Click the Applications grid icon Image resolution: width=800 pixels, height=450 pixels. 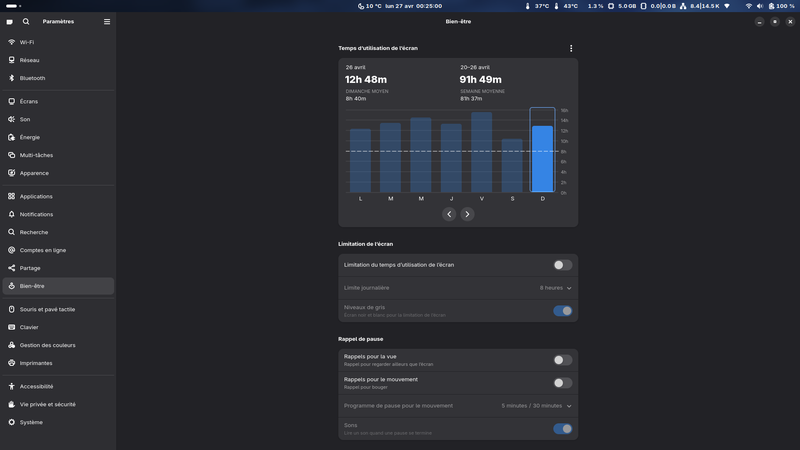[x=11, y=196]
